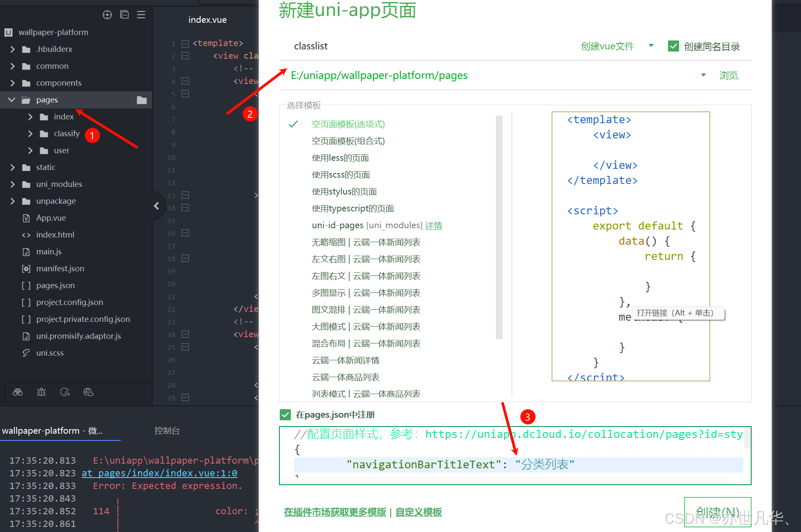
Task: Click fold marker on editor line 29
Action: pos(185,397)
